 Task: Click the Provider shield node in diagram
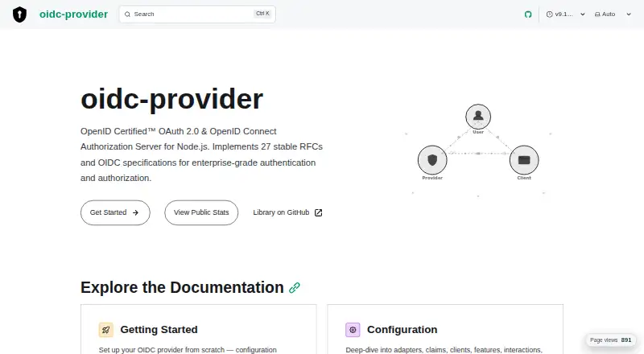click(432, 160)
